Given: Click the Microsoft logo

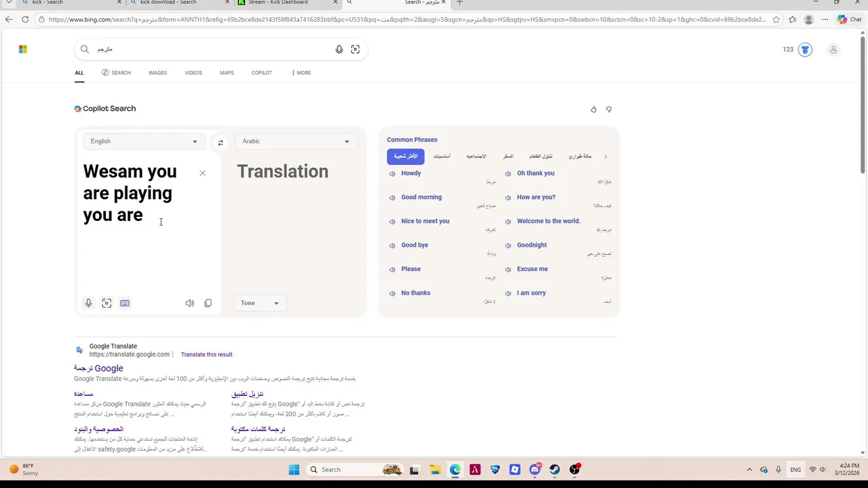Looking at the screenshot, I should (23, 49).
